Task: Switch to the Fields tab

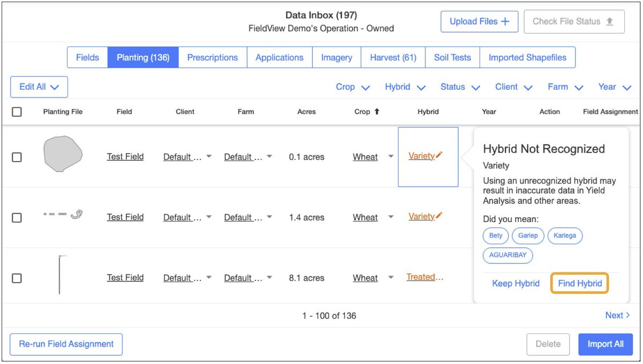Action: pos(87,57)
